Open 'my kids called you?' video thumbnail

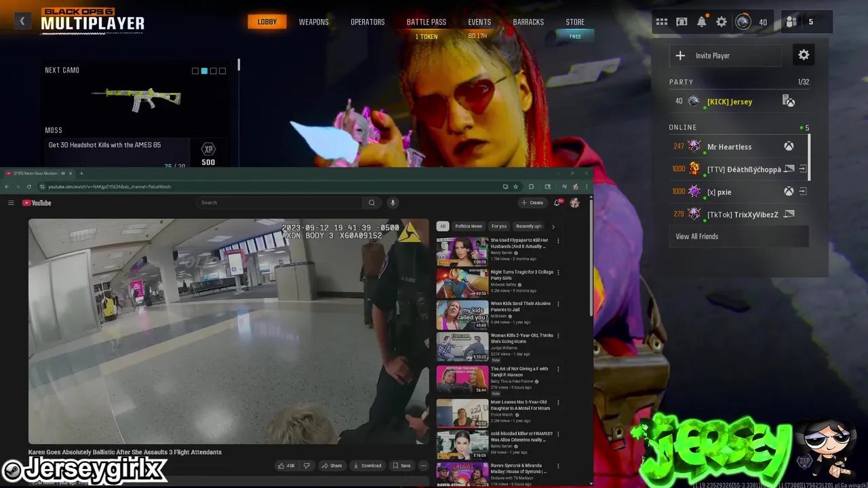(462, 315)
